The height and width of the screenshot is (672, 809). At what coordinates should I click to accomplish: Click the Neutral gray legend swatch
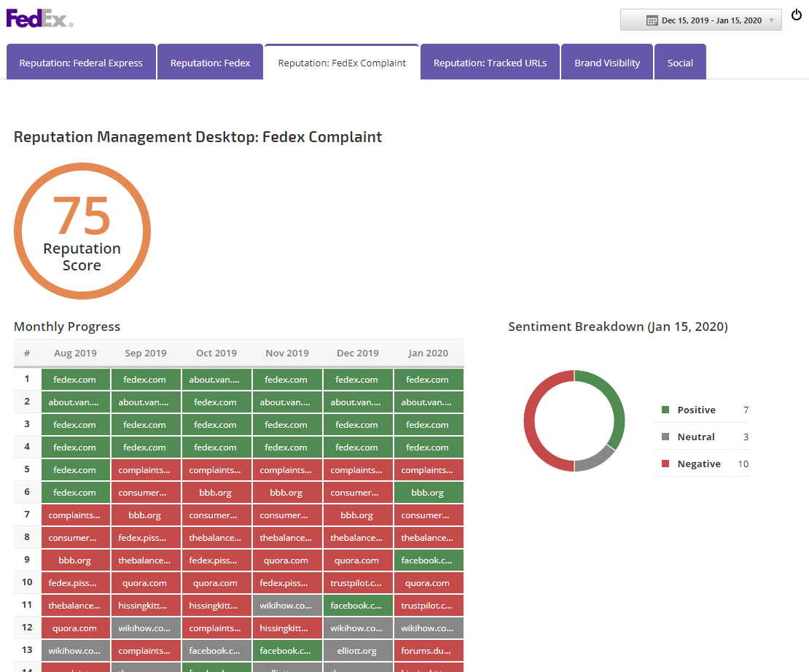665,437
